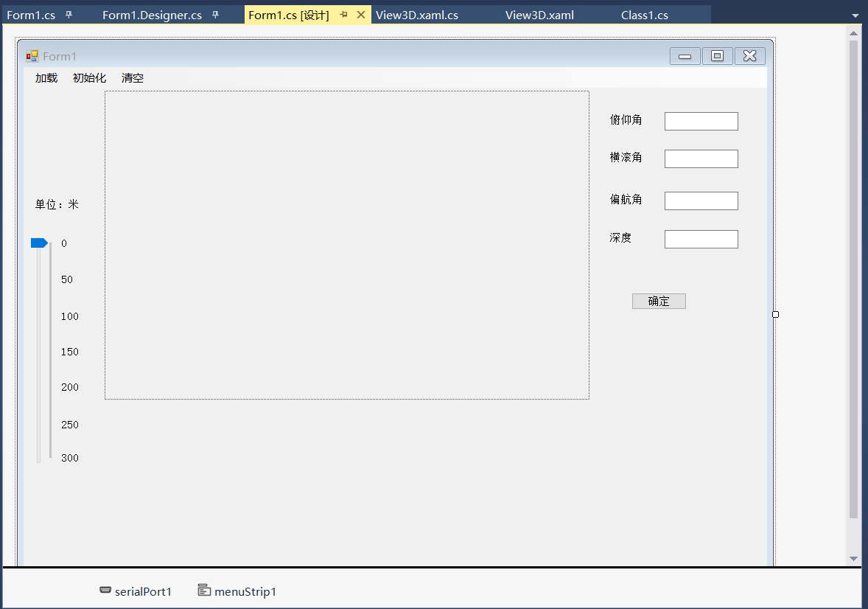Select the large dashed panel control
The width and height of the screenshot is (868, 609).
pos(347,245)
